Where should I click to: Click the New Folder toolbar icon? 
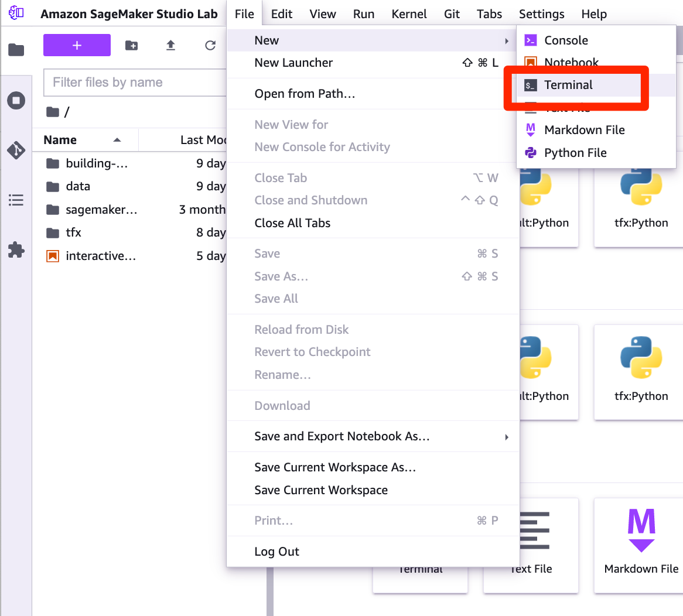[132, 45]
